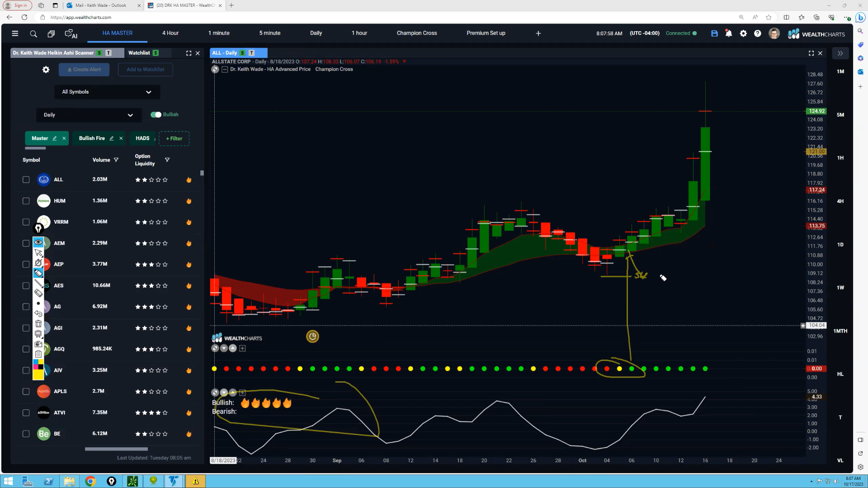Select the eraser drawing tool
The image size is (868, 488).
pyautogui.click(x=38, y=293)
